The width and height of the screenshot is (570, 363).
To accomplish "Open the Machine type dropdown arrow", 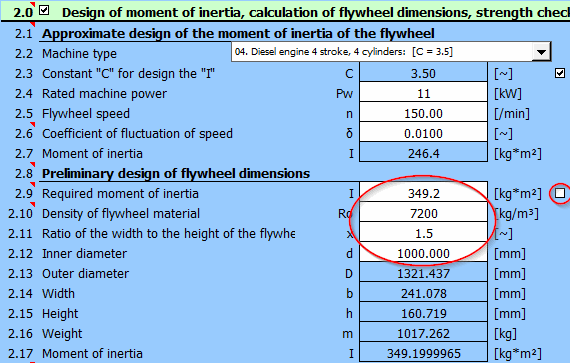I will pyautogui.click(x=541, y=52).
